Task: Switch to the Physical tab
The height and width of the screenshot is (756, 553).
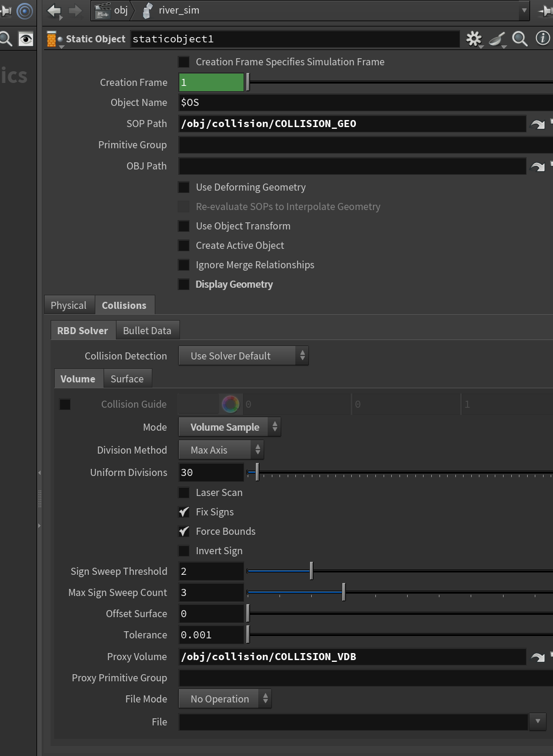Action: [x=69, y=305]
